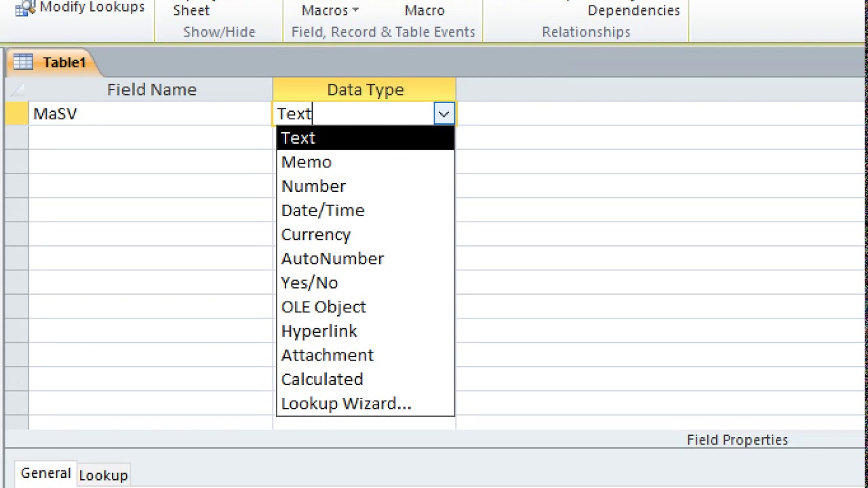Click the Field Name column header
Image resolution: width=868 pixels, height=488 pixels.
(x=151, y=89)
